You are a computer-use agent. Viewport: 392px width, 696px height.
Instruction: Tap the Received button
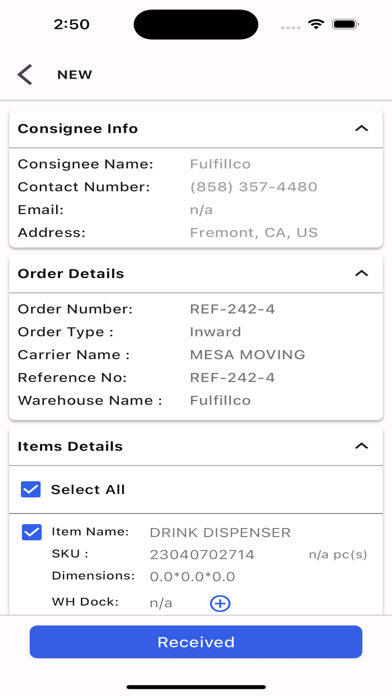click(x=196, y=642)
